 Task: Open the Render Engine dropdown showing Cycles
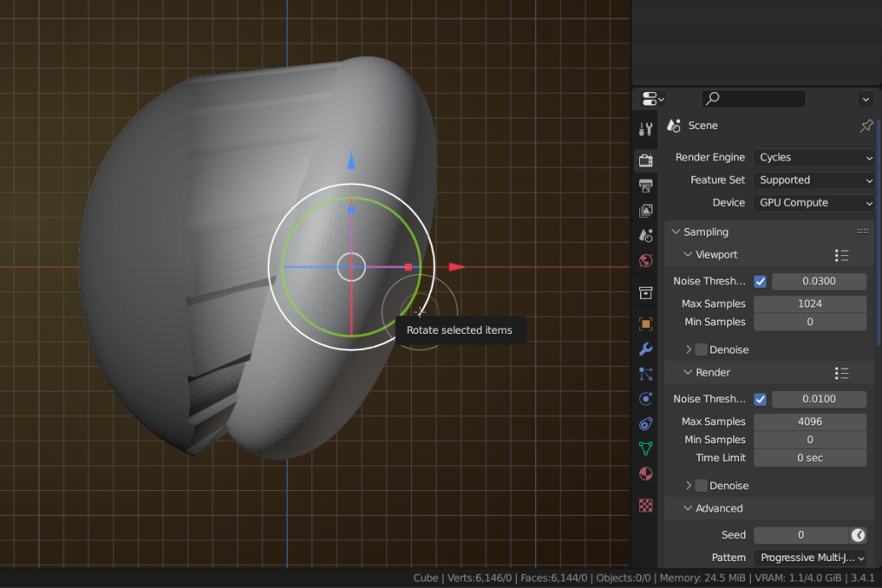814,158
